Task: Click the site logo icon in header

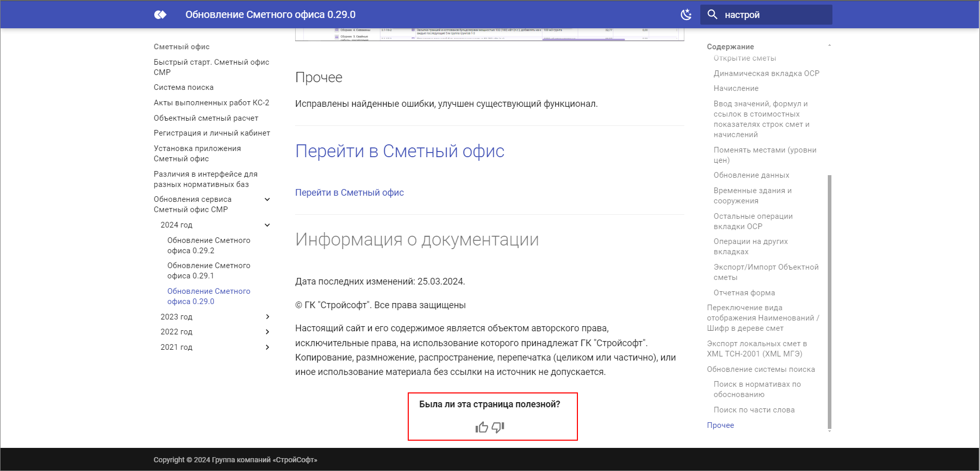Action: pos(160,15)
